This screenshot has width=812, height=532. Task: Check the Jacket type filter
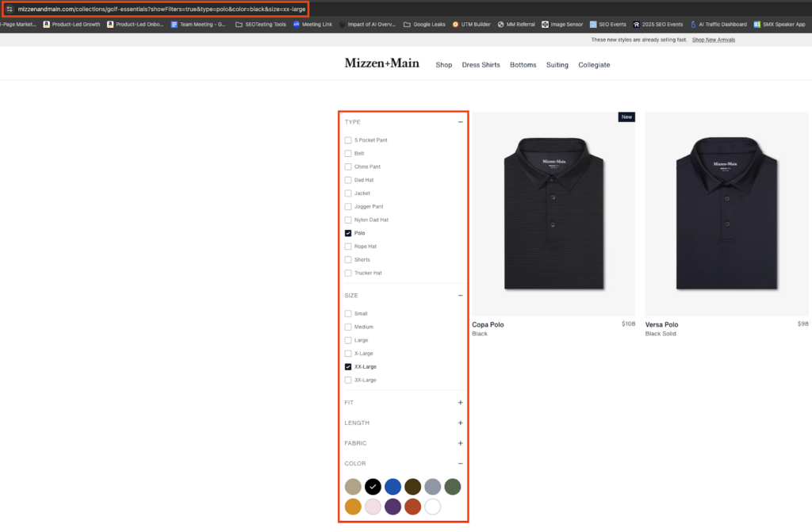(348, 193)
